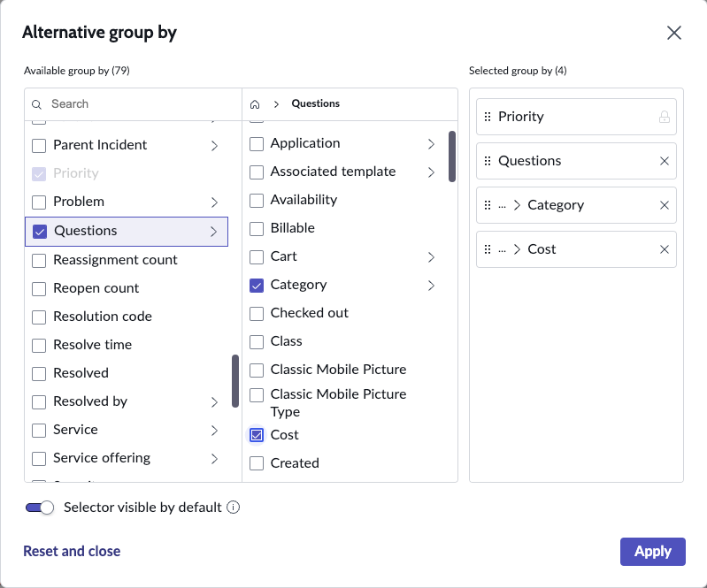Uncheck the Category checkbox in Questions list

[x=257, y=286]
